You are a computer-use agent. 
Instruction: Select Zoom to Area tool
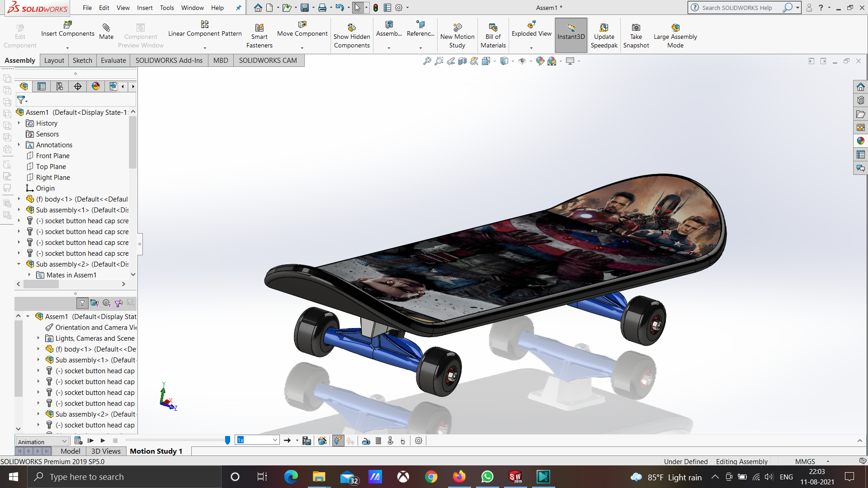[439, 61]
